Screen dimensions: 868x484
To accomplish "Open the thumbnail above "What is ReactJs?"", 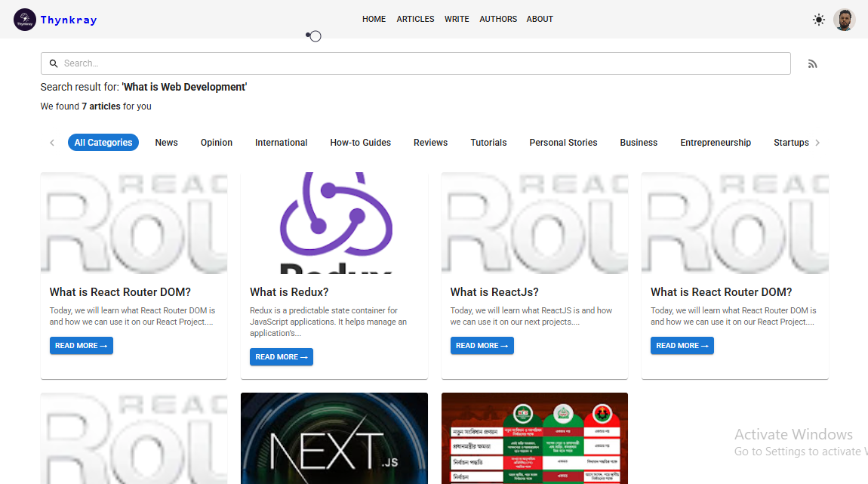I will click(x=534, y=223).
